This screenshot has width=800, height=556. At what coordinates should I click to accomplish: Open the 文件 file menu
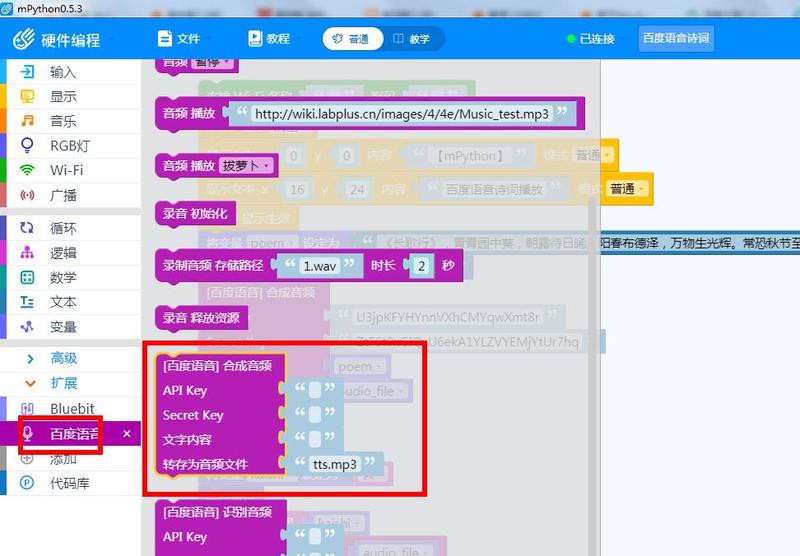(x=180, y=39)
